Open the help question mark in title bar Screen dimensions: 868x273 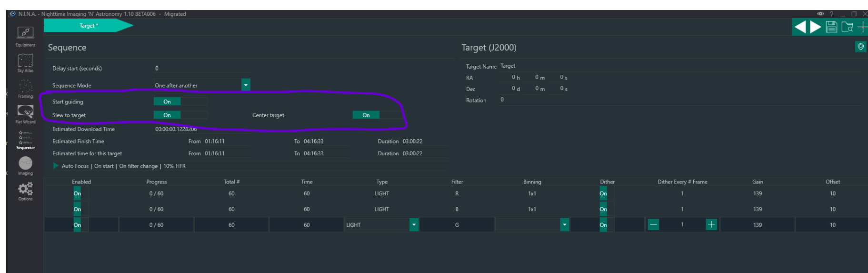click(831, 14)
